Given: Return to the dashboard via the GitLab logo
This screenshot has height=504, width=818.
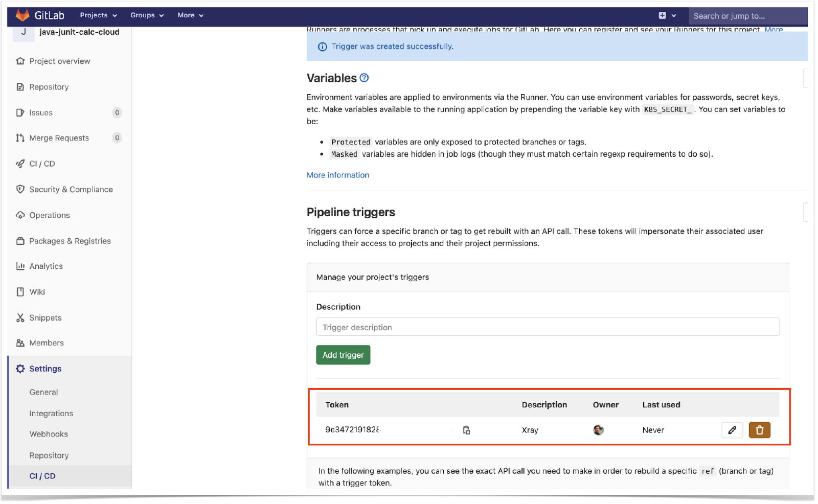Looking at the screenshot, I should point(23,15).
